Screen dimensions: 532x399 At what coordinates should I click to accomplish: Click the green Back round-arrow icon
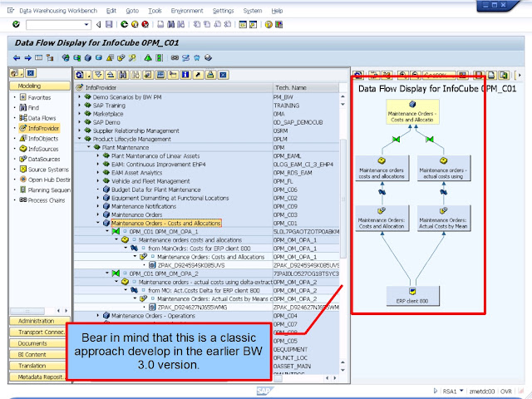125,24
